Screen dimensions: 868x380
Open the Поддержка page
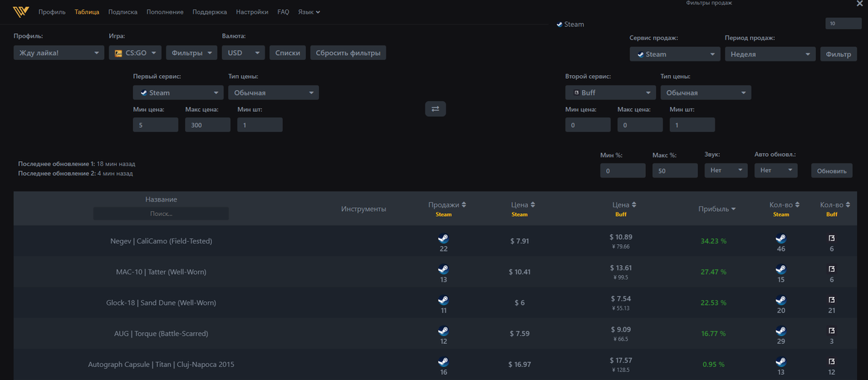(x=210, y=12)
